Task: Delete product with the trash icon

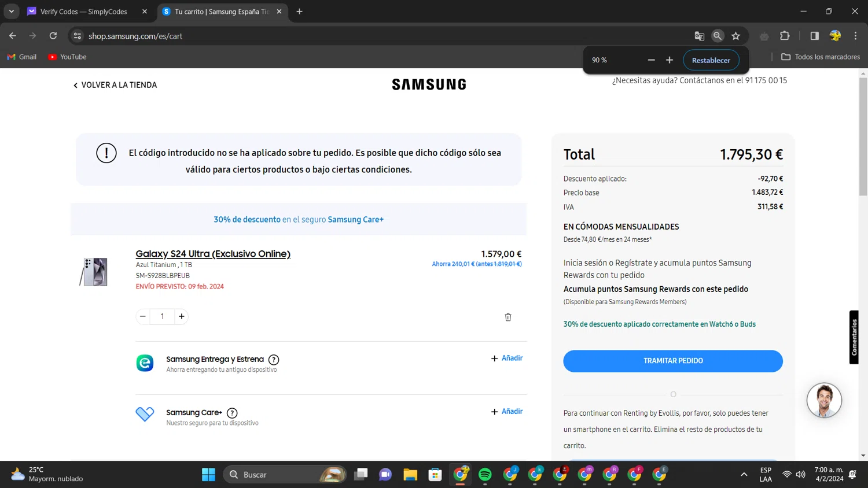Action: coord(508,317)
